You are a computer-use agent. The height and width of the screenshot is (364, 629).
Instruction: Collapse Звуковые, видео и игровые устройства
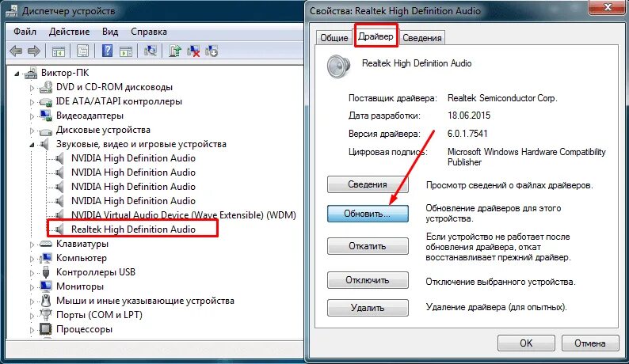pyautogui.click(x=32, y=145)
